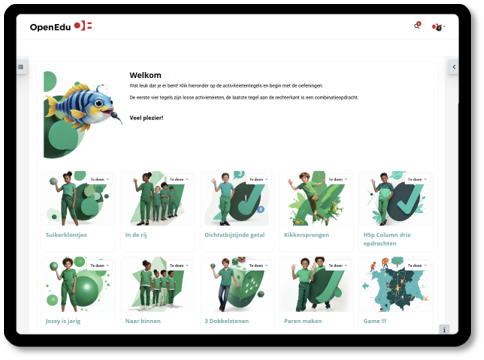Viewport: 484px width, 360px height.
Task: Open the Naar binnen activity link
Action: click(x=143, y=321)
